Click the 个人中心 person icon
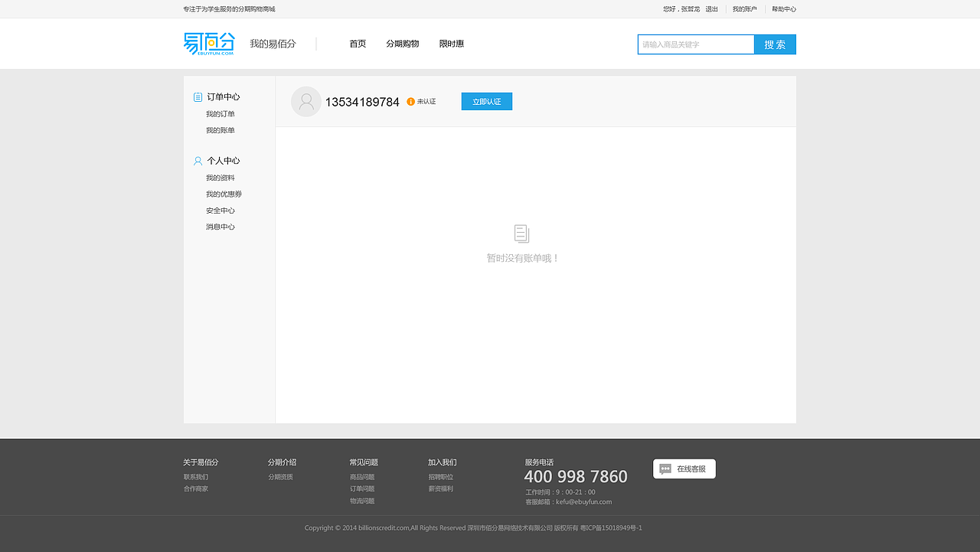 [197, 160]
